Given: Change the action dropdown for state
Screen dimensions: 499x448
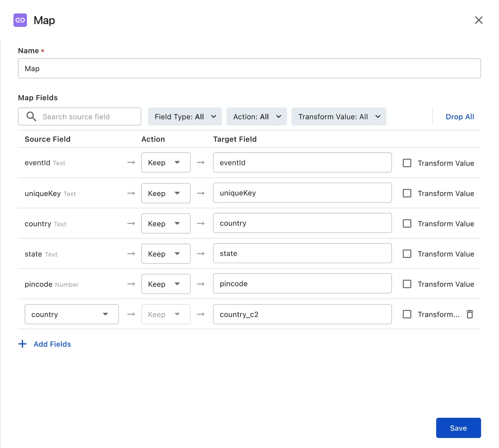Looking at the screenshot, I should point(166,254).
